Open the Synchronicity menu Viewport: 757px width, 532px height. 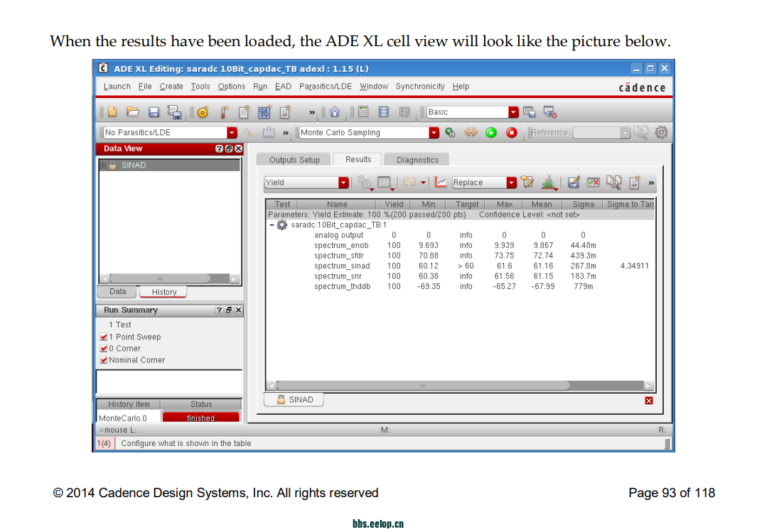[x=420, y=87]
